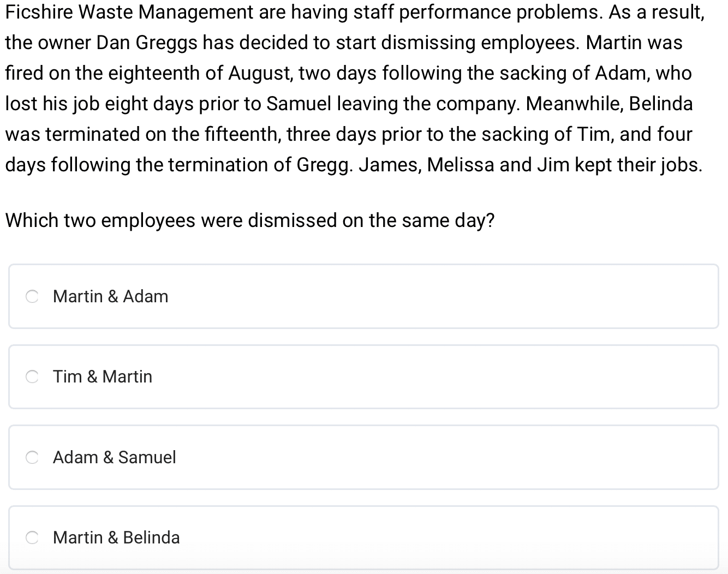Click the "Martin & Belinda" answer label
Image resolution: width=728 pixels, height=574 pixels.
[116, 537]
